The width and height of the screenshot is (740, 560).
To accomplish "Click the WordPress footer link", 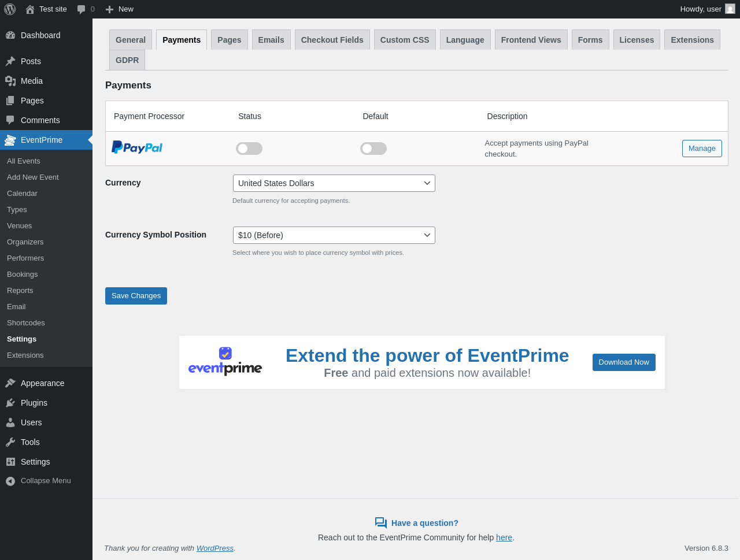I will point(215,548).
